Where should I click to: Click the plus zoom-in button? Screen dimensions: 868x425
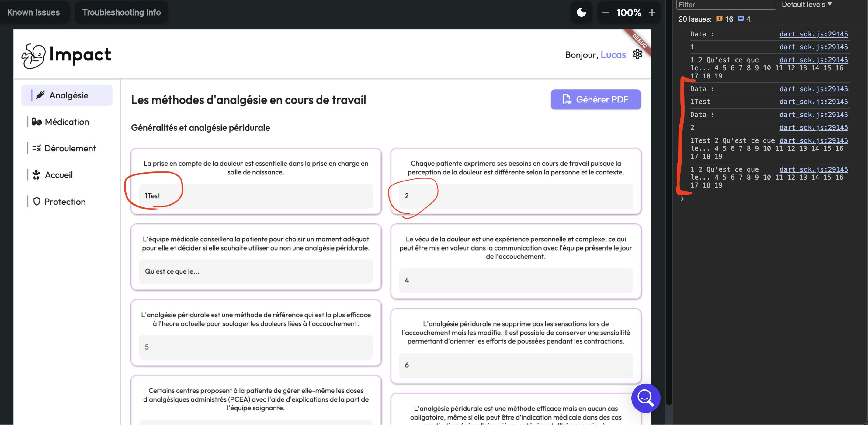(652, 12)
